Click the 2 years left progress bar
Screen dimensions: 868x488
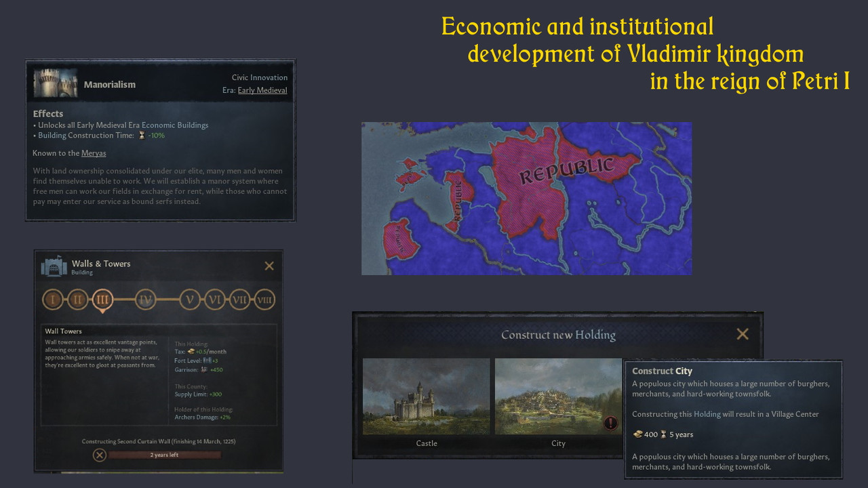tap(165, 455)
